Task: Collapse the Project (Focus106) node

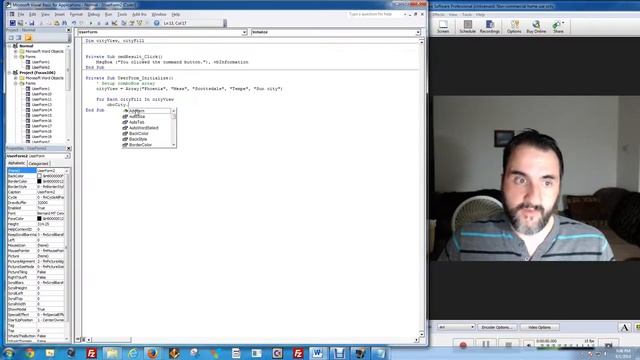Action: tap(10, 73)
